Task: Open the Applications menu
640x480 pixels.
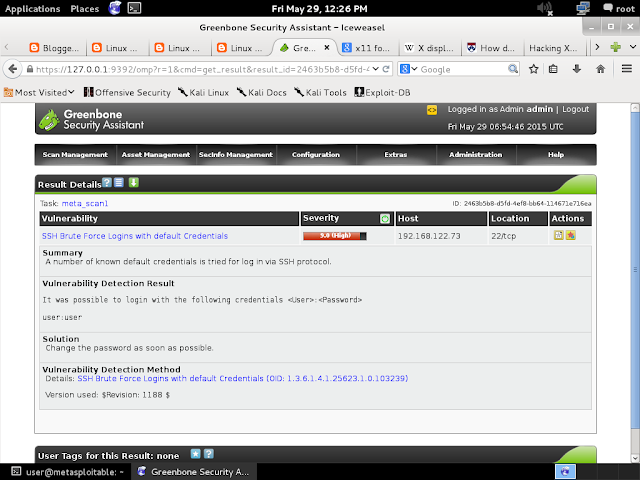Action: [33, 9]
